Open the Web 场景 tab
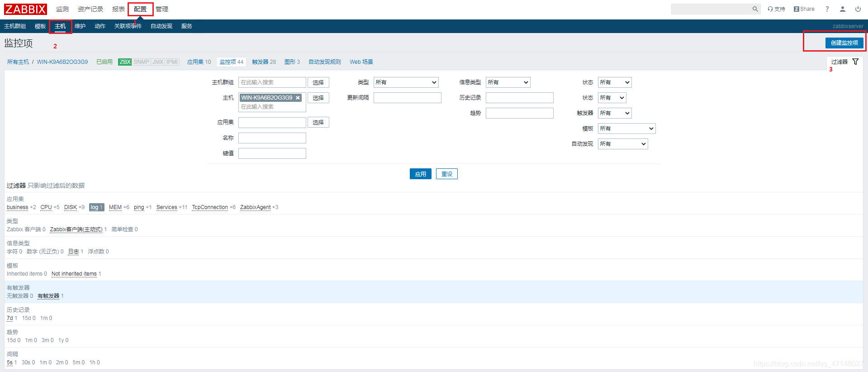The height and width of the screenshot is (372, 868). pos(361,62)
